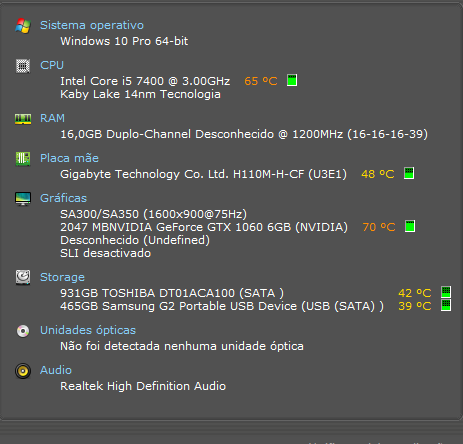
Task: Click the CPU chip icon
Action: point(23,66)
